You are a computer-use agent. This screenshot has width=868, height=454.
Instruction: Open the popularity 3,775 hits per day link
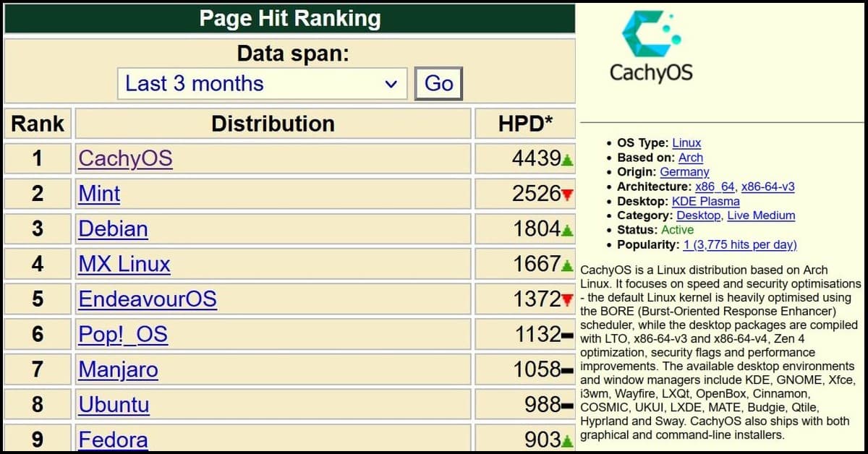click(740, 244)
